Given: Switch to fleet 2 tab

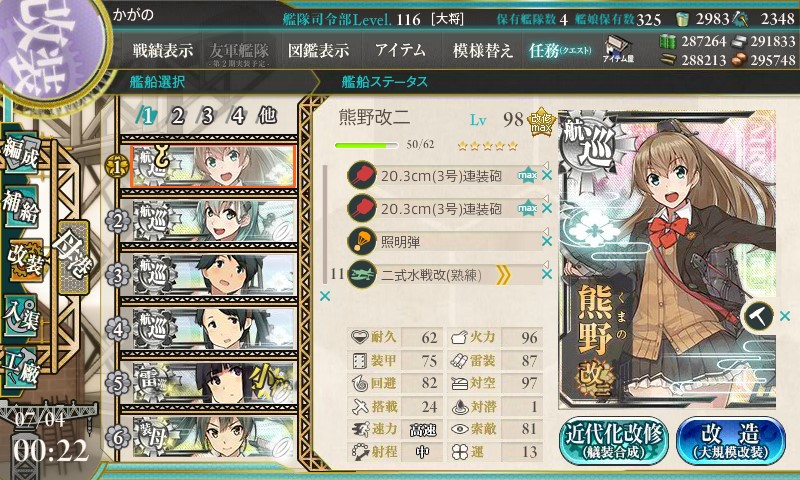Looking at the screenshot, I should point(177,116).
